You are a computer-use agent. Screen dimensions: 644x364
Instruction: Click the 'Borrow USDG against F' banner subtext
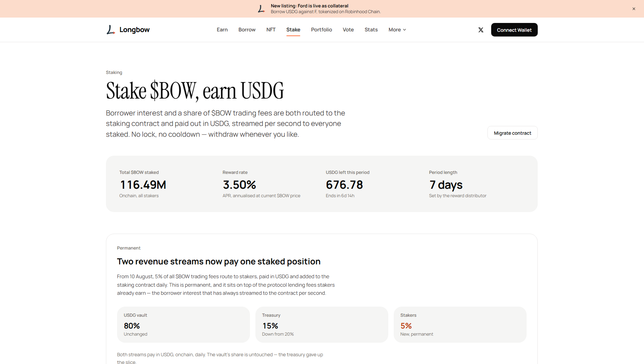point(326,11)
